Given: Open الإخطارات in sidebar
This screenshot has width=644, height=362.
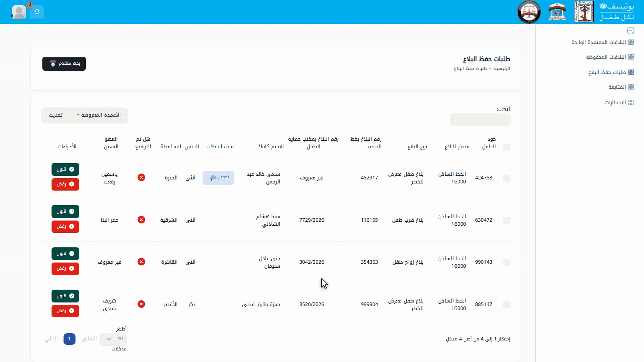Looking at the screenshot, I should (x=620, y=102).
